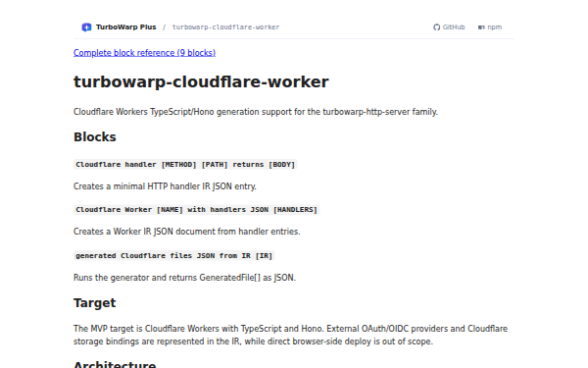
Task: Click the Blocks section heading
Action: coord(95,137)
